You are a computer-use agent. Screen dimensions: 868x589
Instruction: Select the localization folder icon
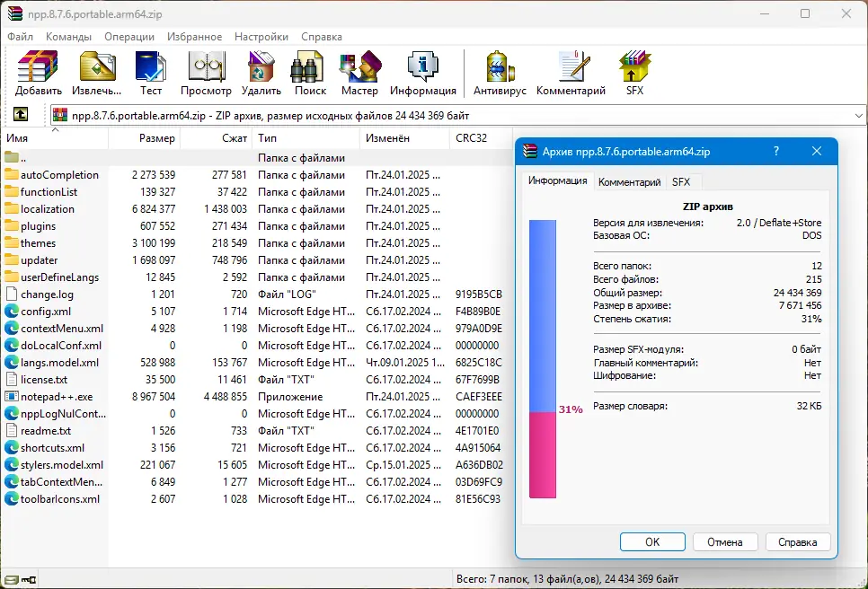[x=12, y=208]
